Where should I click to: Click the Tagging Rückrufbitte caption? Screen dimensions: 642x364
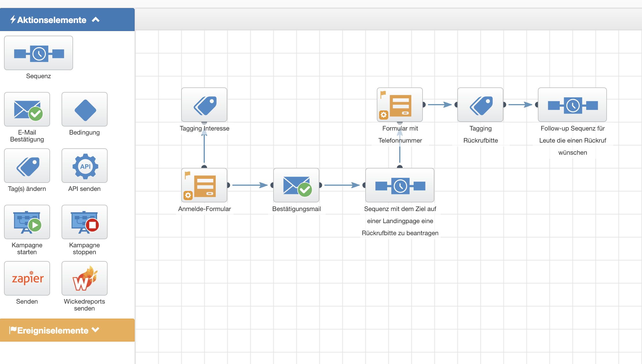pyautogui.click(x=481, y=134)
